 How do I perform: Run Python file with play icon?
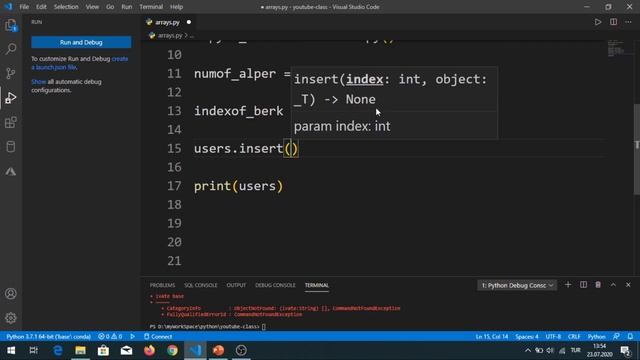tap(598, 22)
